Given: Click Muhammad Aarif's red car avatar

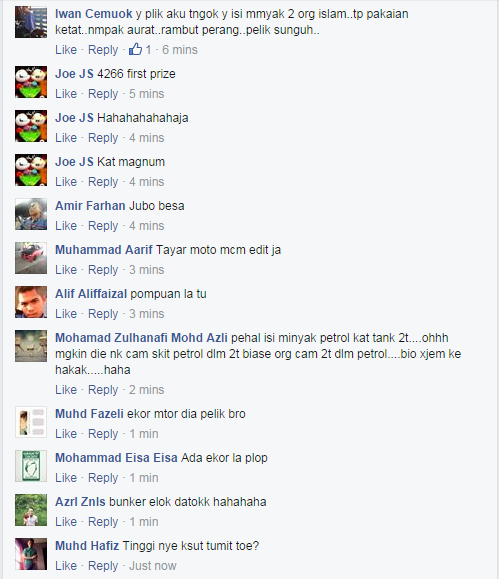Looking at the screenshot, I should (31, 258).
